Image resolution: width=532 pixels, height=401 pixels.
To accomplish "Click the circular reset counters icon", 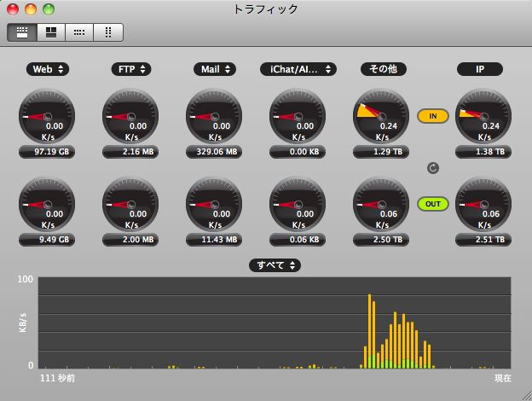I will [432, 168].
